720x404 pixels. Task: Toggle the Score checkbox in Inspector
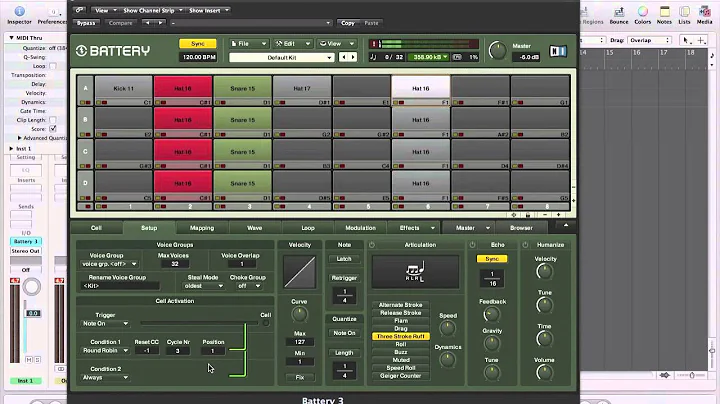(53, 129)
